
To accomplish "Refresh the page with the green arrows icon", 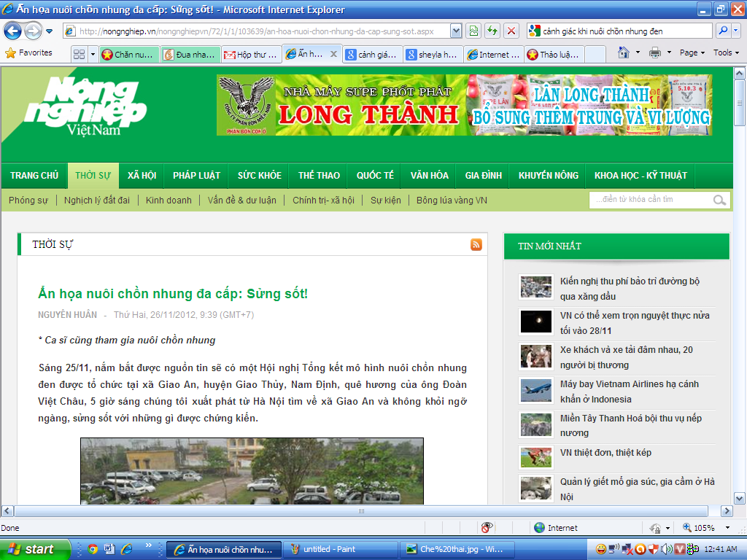I will pos(492,31).
